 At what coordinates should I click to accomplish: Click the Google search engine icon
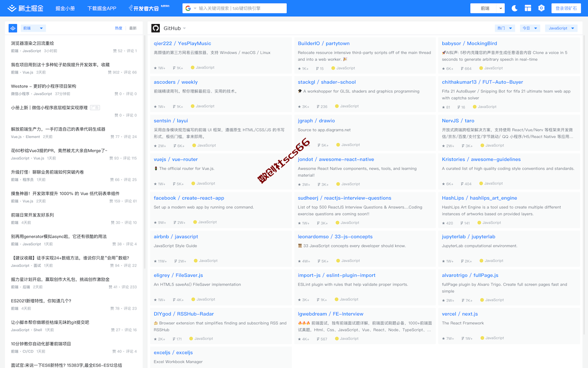(x=188, y=8)
